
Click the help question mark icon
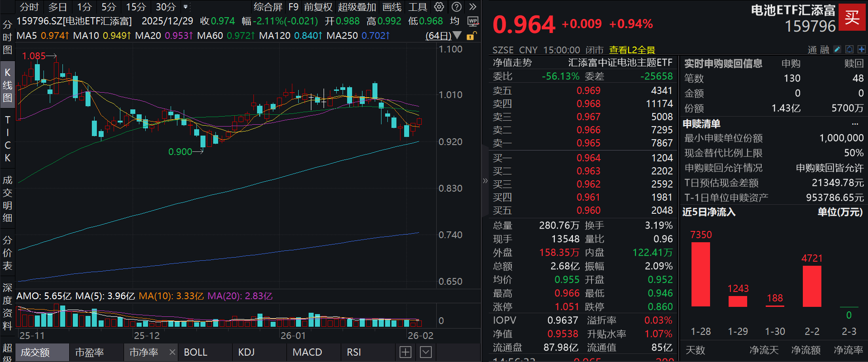[x=457, y=7]
